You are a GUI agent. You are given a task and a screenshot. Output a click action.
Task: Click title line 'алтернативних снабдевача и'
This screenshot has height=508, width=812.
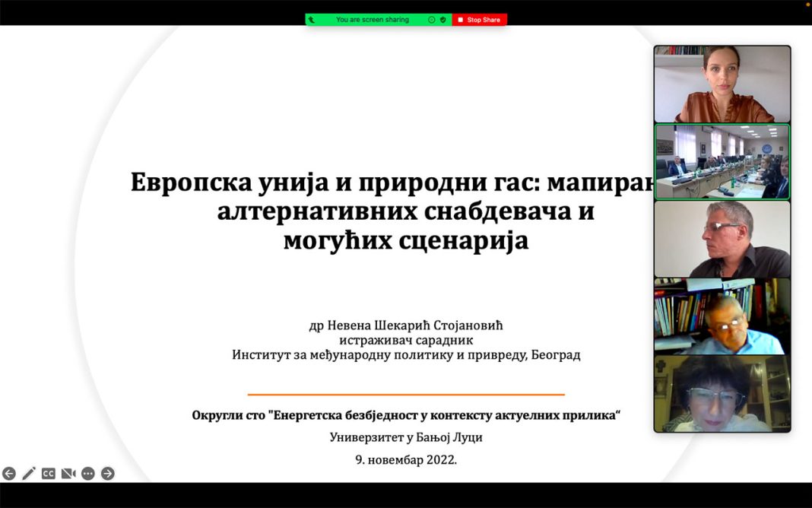click(406, 211)
